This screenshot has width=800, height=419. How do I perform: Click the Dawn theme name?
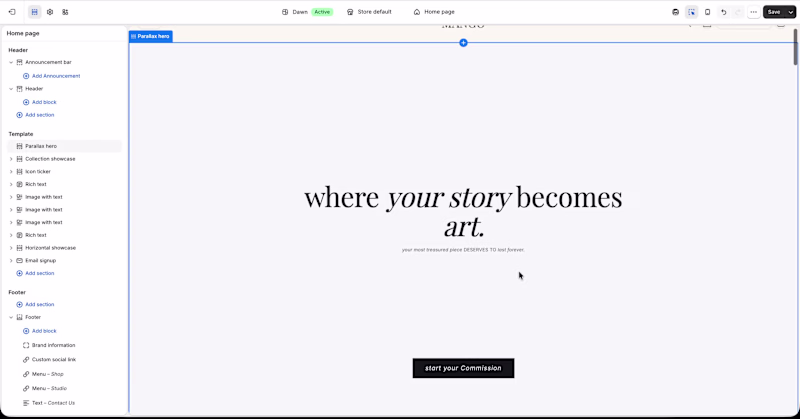[x=300, y=12]
